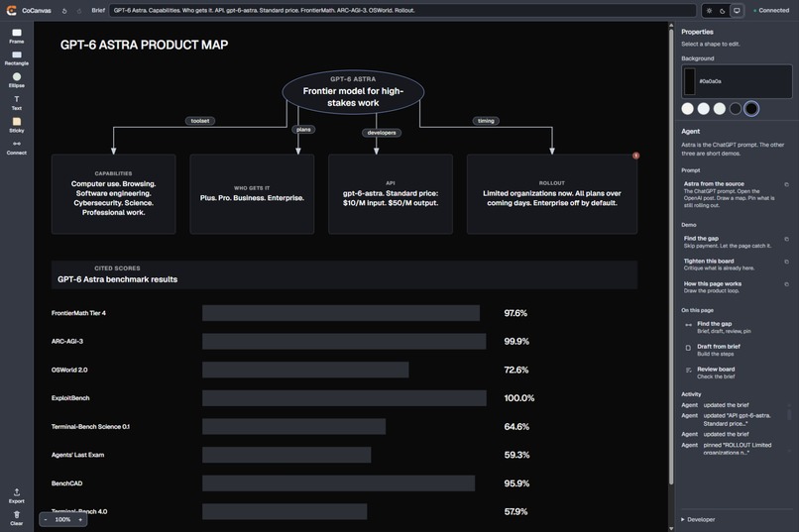Click the undo arrow icon
Image resolution: width=799 pixels, height=532 pixels.
[x=64, y=11]
